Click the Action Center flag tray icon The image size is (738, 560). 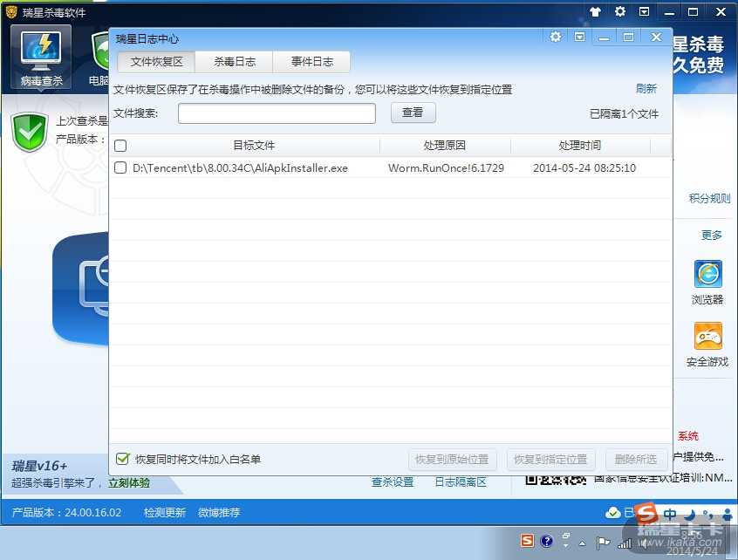[x=603, y=543]
